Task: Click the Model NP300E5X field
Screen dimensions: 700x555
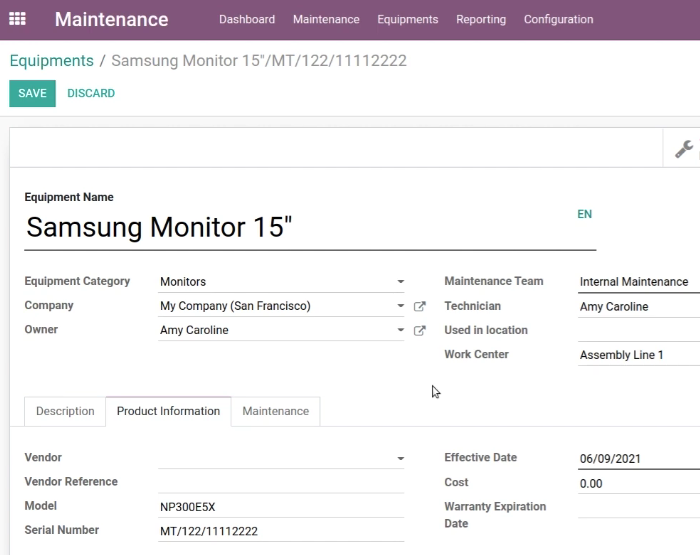Action: tap(281, 507)
